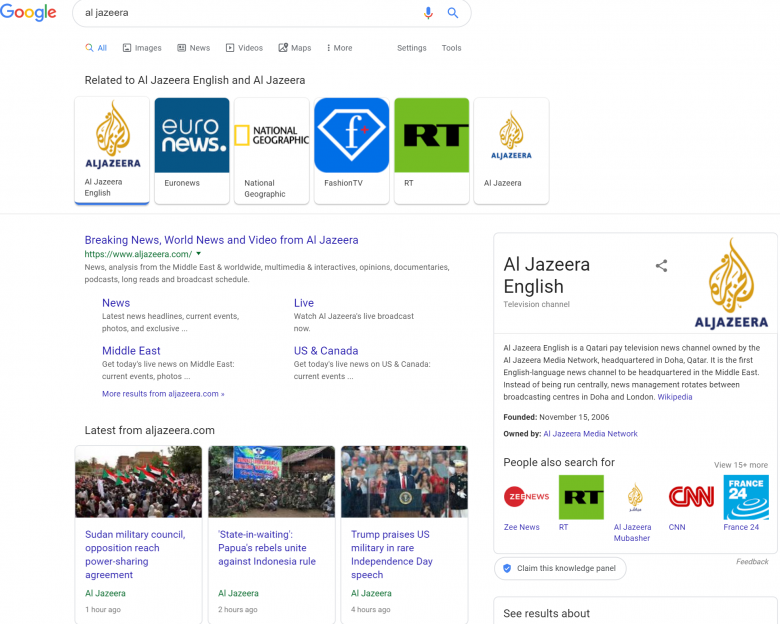Open search Tools
This screenshot has height=624, width=780.
(451, 48)
